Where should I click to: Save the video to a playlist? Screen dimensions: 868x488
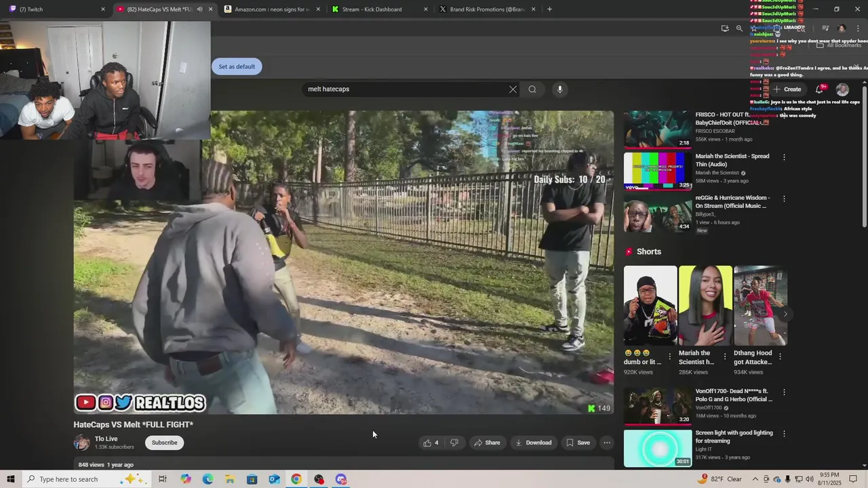click(578, 443)
